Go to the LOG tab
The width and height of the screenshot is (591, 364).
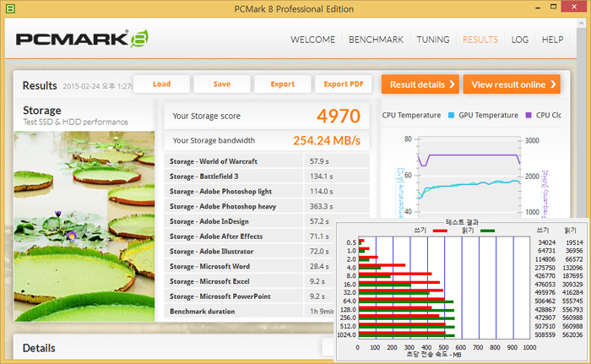520,40
